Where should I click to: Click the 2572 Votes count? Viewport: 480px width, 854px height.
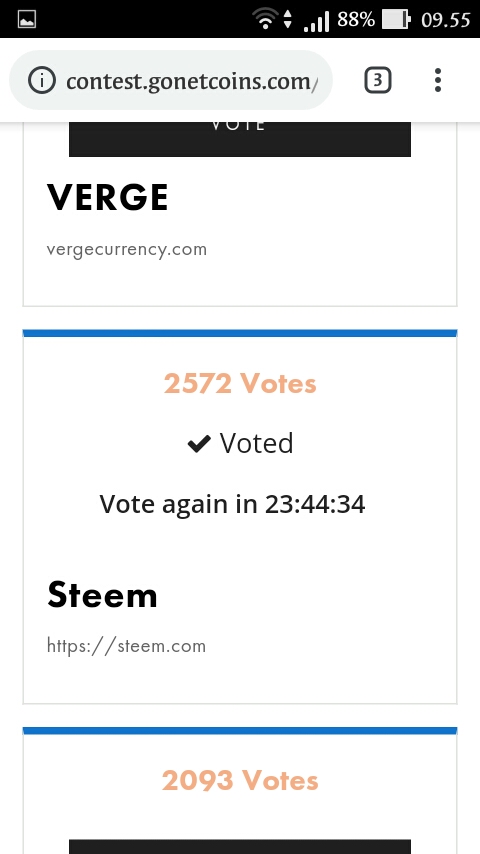click(x=240, y=383)
